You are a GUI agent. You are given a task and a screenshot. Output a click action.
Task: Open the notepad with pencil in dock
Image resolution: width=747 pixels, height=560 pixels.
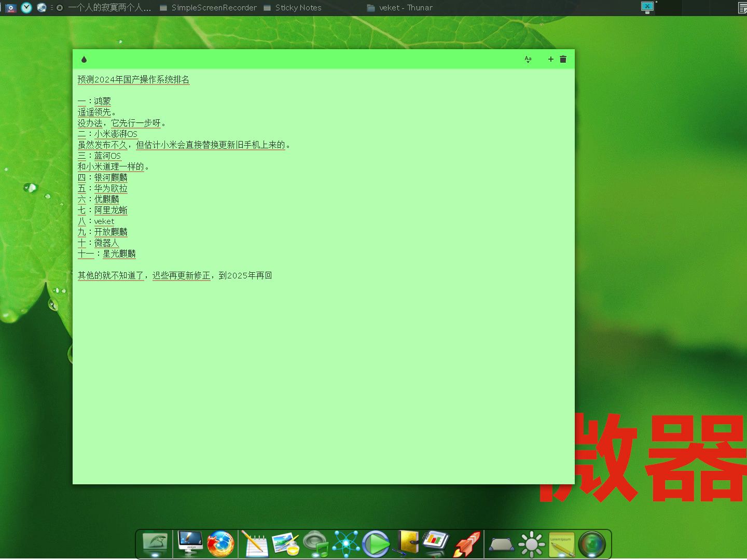click(x=255, y=544)
